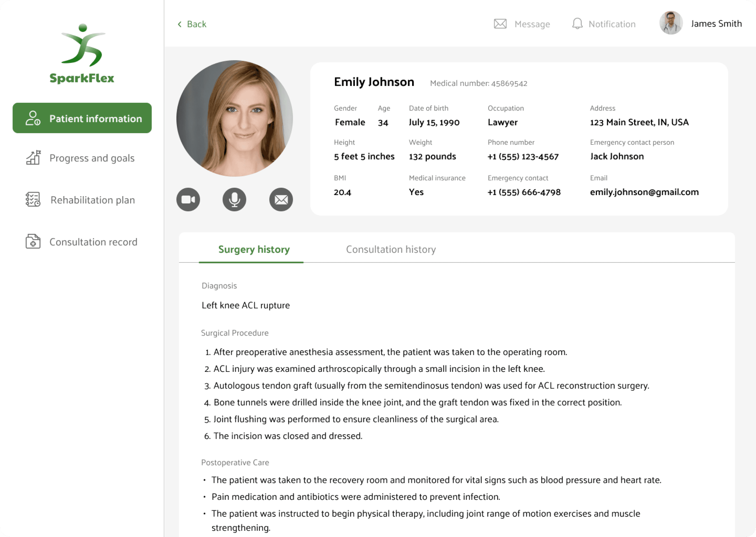The image size is (756, 537).
Task: Click the Progress and goals chart icon
Action: point(33,158)
